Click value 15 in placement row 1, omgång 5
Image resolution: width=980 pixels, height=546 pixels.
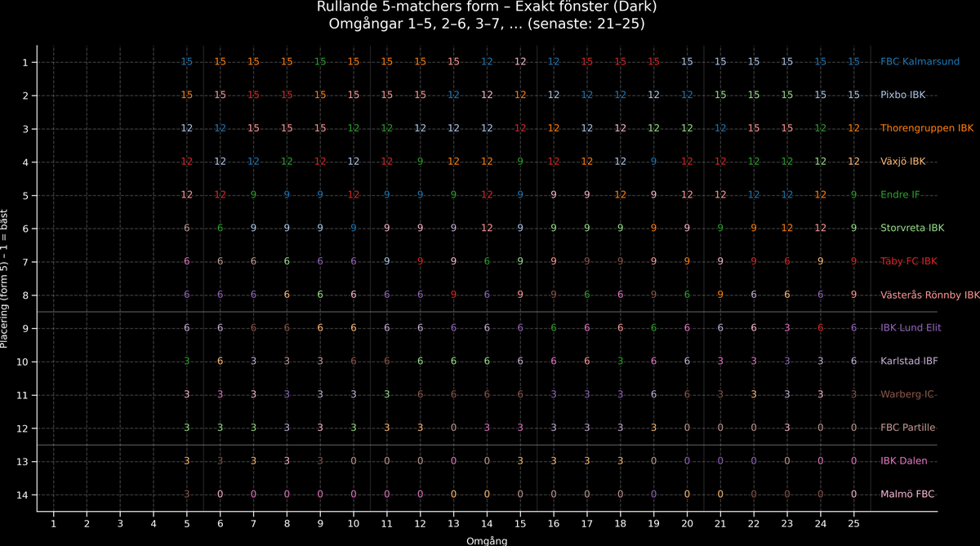pyautogui.click(x=187, y=62)
